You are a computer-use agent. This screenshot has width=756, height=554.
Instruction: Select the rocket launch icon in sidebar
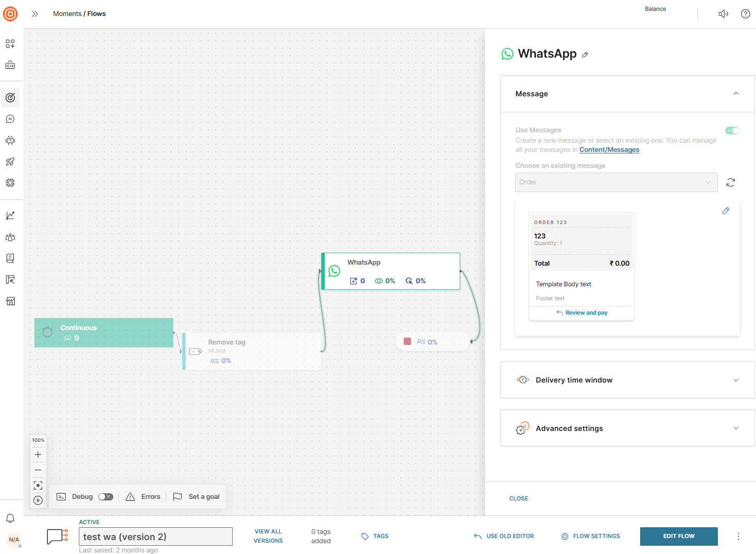point(10,162)
